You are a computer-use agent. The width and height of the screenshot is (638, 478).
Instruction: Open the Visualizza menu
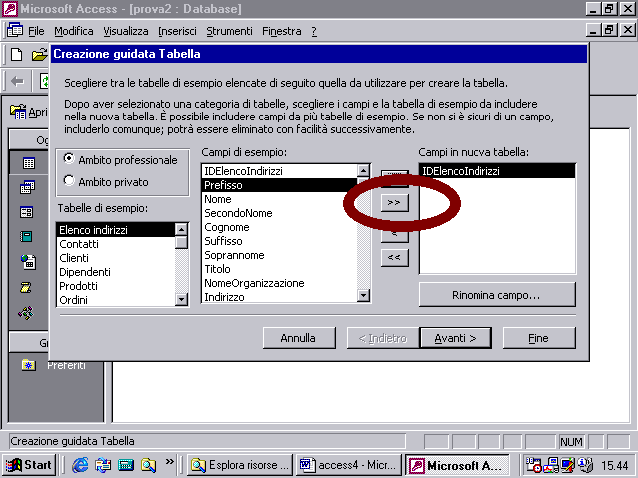pyautogui.click(x=126, y=31)
